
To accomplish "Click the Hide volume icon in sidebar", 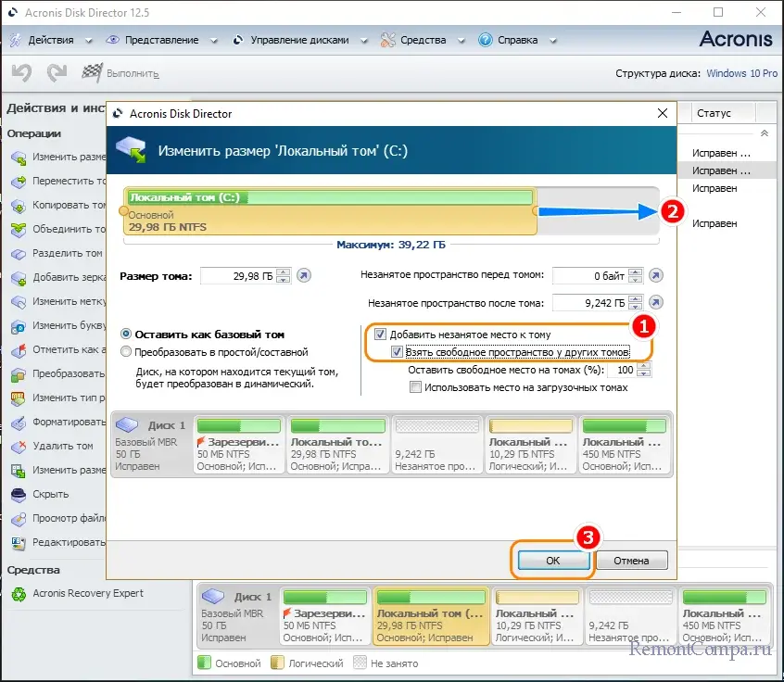I will click(x=19, y=495).
